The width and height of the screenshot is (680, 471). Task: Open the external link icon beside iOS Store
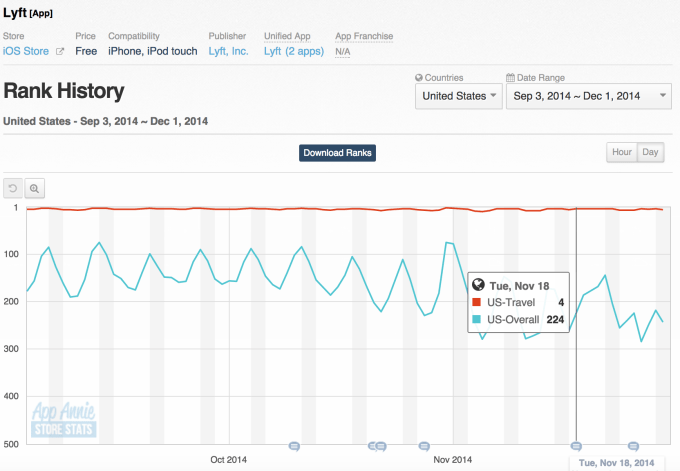60,51
